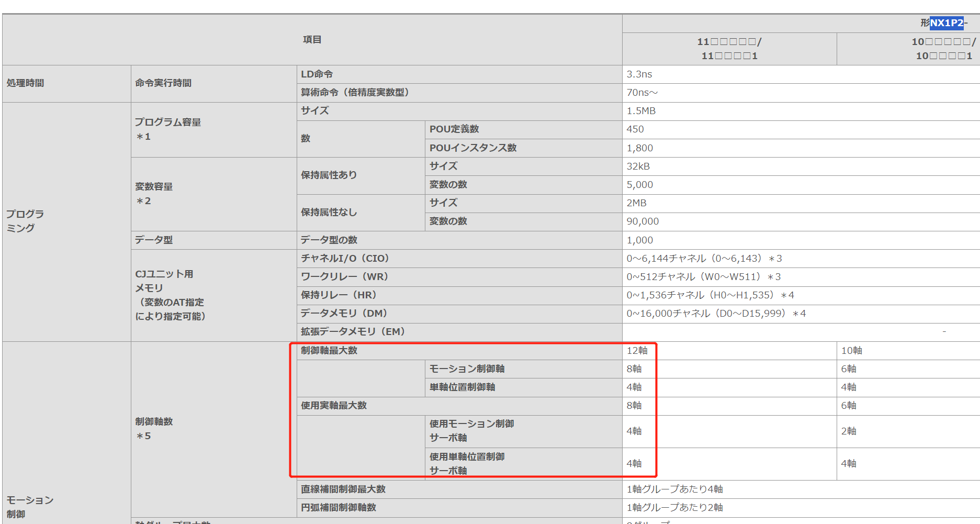Click the 項目 column header
980x524 pixels.
(312, 40)
